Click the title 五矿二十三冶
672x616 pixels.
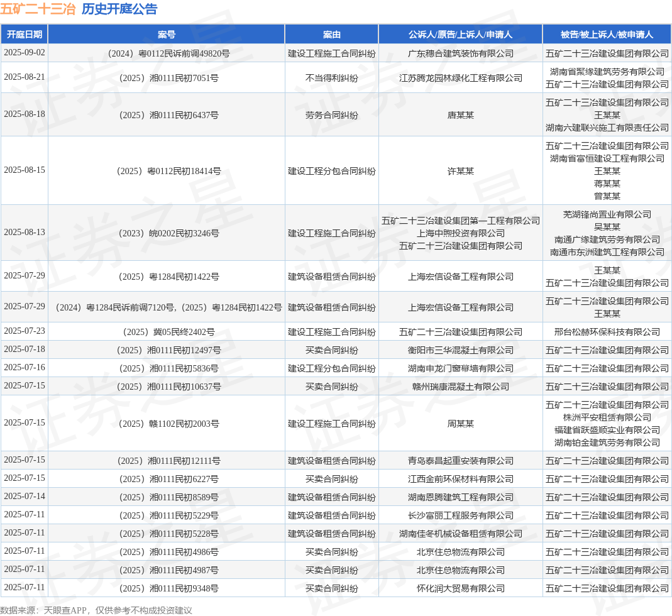coord(38,9)
